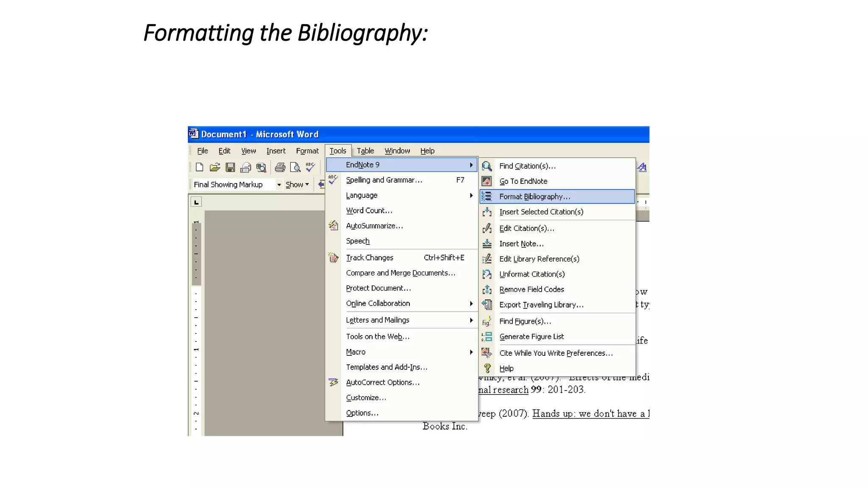Click the Export Traveling Library icon

click(x=487, y=305)
